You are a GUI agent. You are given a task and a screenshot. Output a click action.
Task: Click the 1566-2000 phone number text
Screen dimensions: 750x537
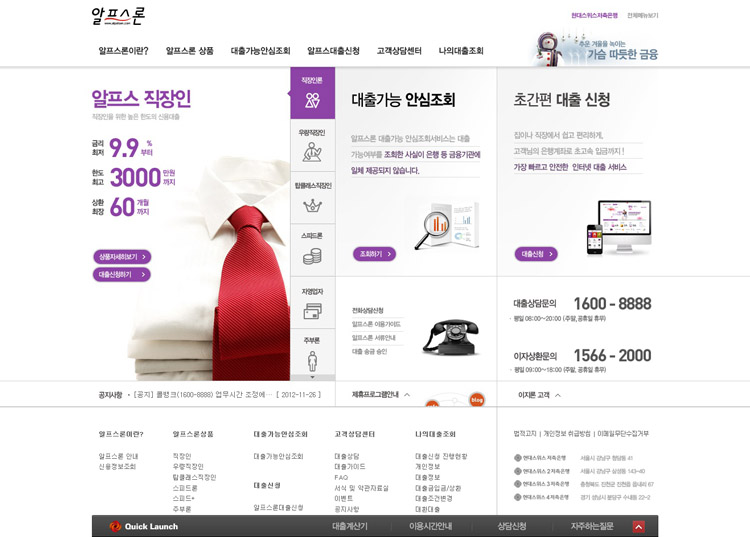click(612, 355)
